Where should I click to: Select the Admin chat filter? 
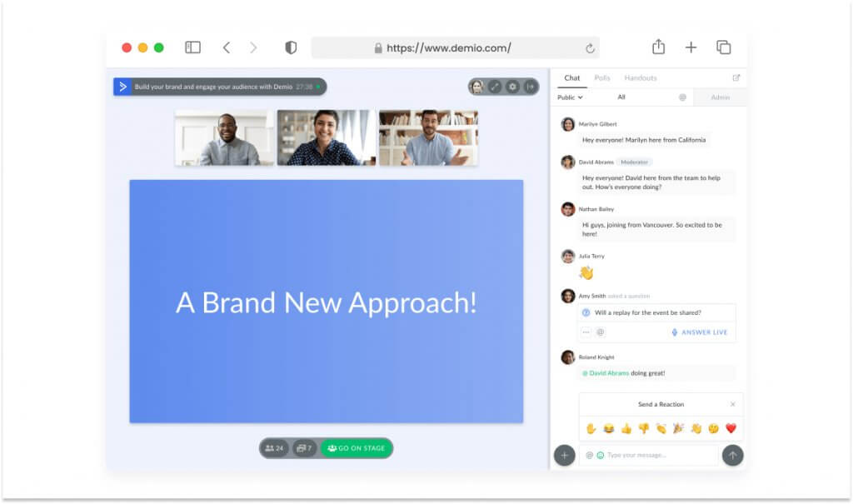click(720, 97)
